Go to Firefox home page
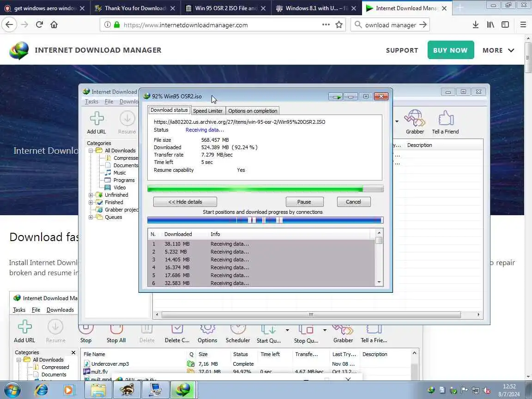 point(54,24)
